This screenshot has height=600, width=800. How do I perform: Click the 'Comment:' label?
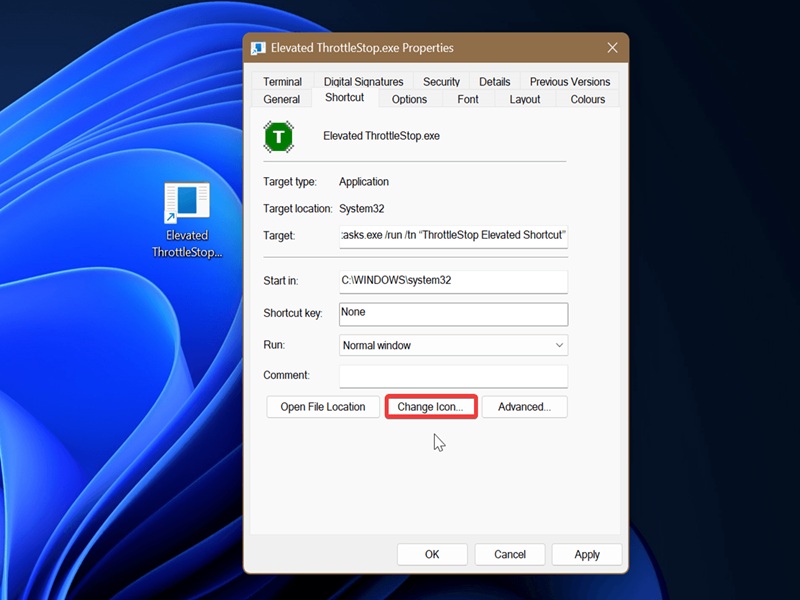(286, 376)
